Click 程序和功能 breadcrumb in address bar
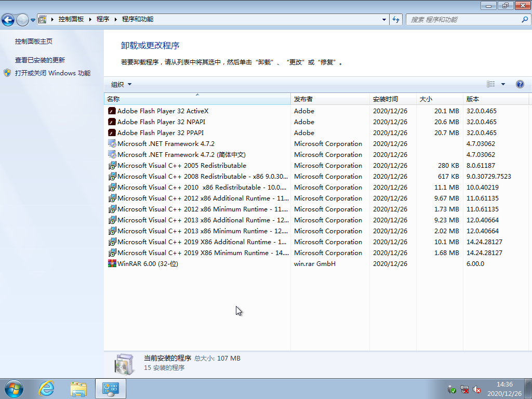 (137, 19)
